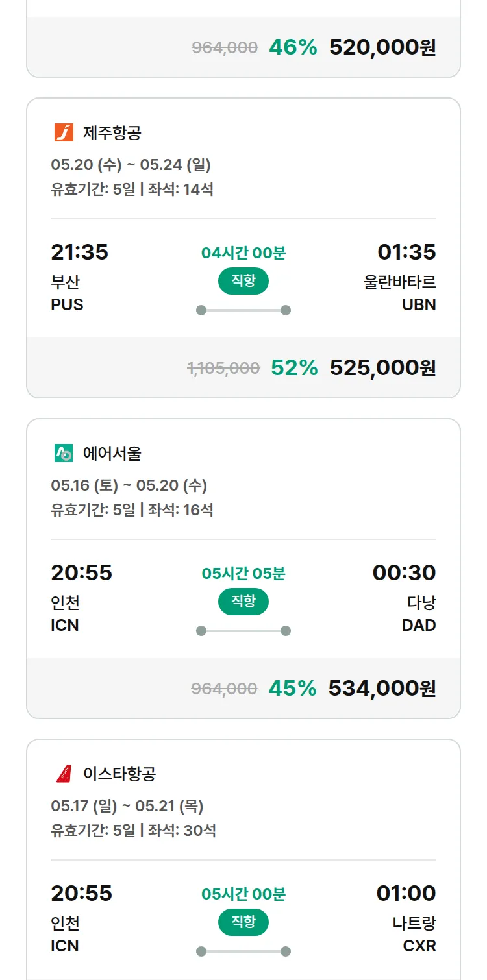Image resolution: width=487 pixels, height=980 pixels.
Task: Click the Incheon–Da Nang route line indicator
Action: (243, 631)
